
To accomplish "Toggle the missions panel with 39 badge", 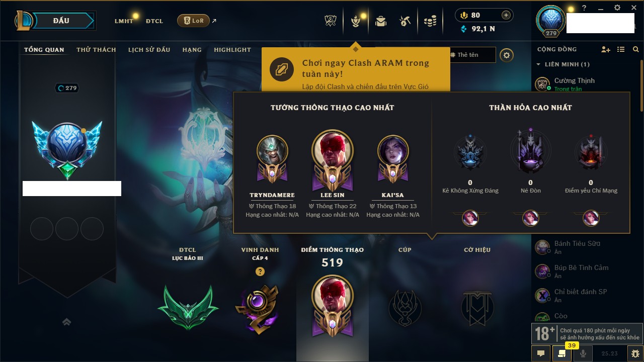I will pos(562,353).
